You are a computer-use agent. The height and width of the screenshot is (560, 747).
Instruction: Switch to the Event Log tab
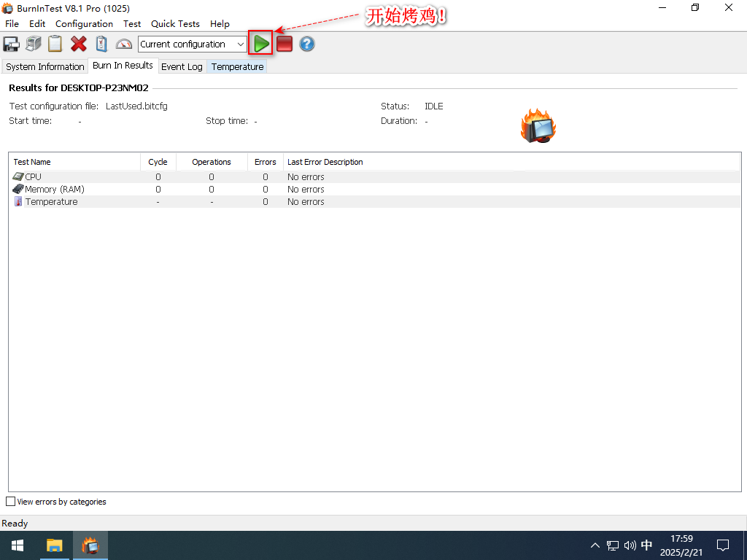point(182,66)
